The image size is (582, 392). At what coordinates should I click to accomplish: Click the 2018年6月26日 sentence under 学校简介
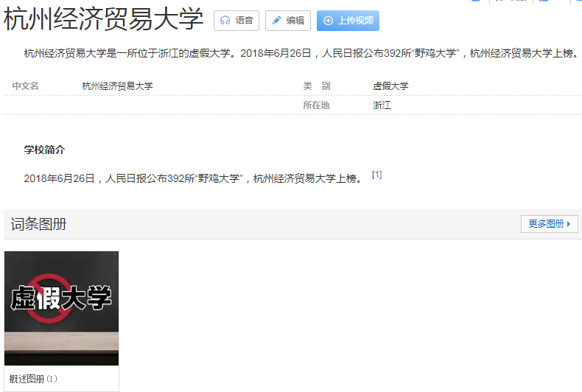pyautogui.click(x=194, y=178)
